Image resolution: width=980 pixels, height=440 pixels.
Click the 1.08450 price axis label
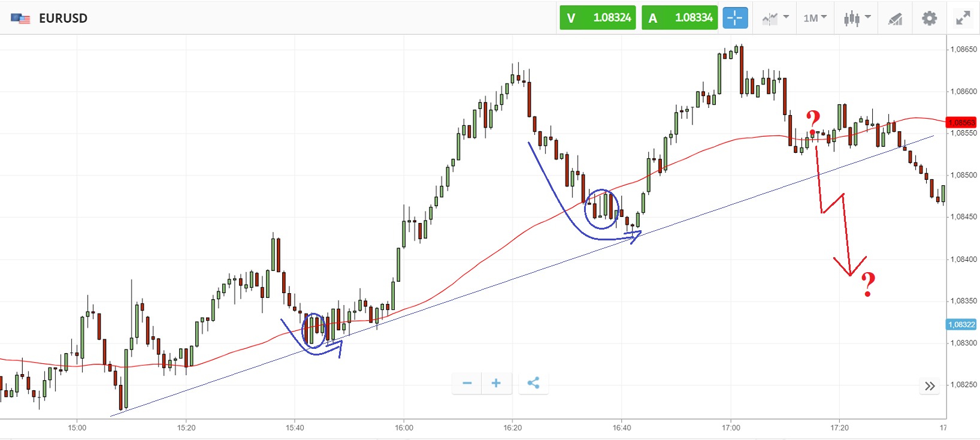pyautogui.click(x=964, y=217)
